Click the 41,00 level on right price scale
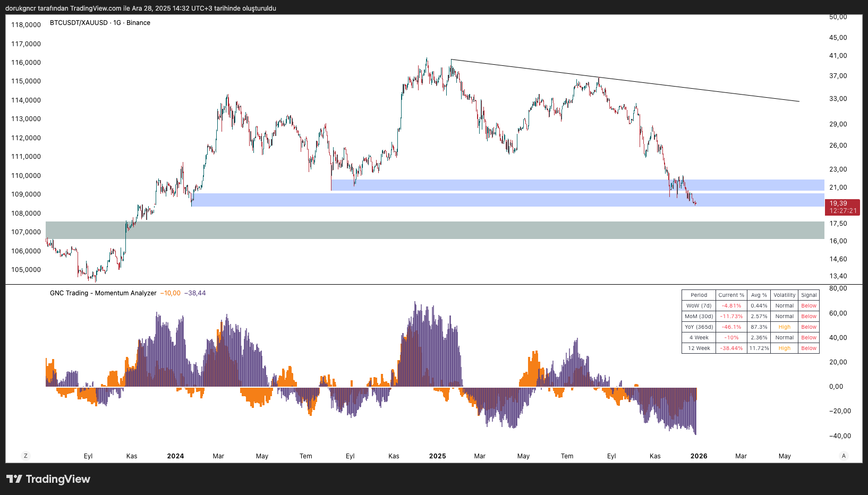The width and height of the screenshot is (868, 495). (838, 56)
